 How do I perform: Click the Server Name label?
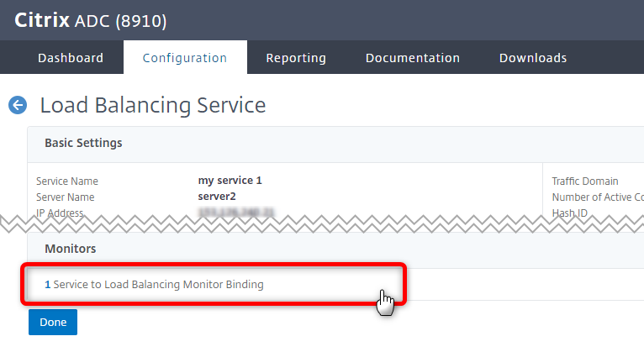pyautogui.click(x=66, y=197)
